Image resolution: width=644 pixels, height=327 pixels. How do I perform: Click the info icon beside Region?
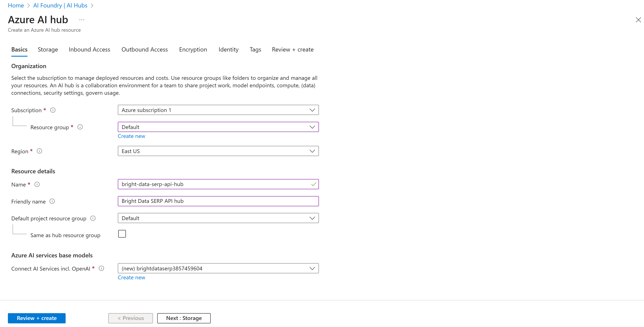tap(39, 151)
